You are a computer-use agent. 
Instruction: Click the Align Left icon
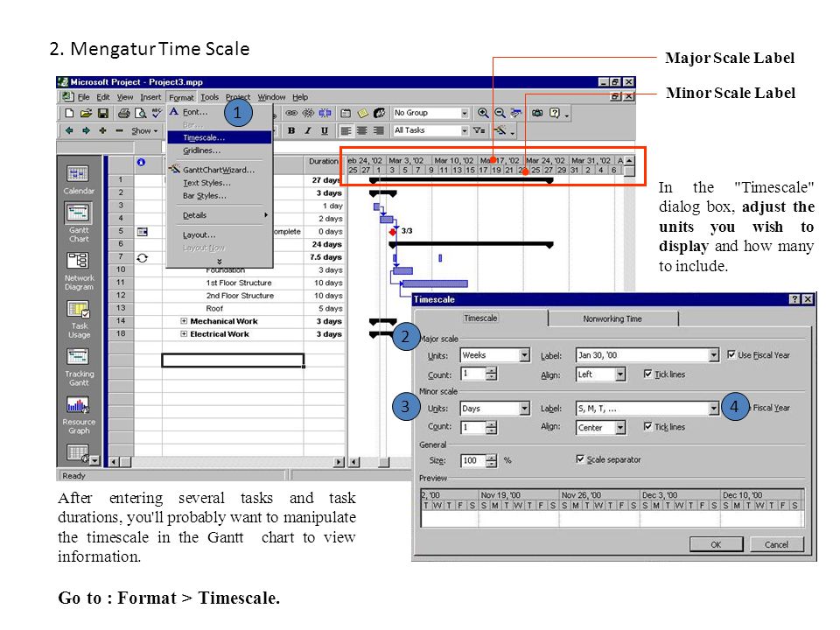(346, 130)
